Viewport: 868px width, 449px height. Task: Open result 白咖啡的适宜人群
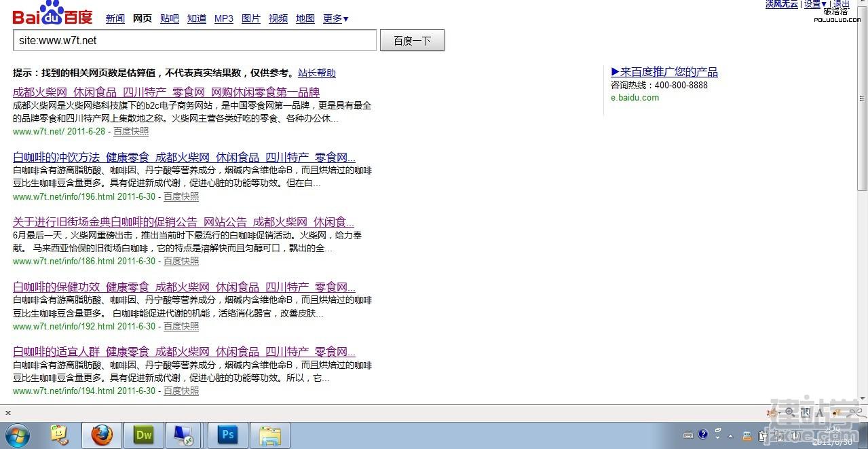click(184, 352)
